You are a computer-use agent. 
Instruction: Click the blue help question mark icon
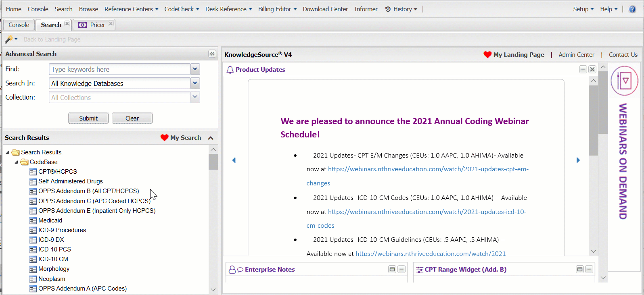632,9
